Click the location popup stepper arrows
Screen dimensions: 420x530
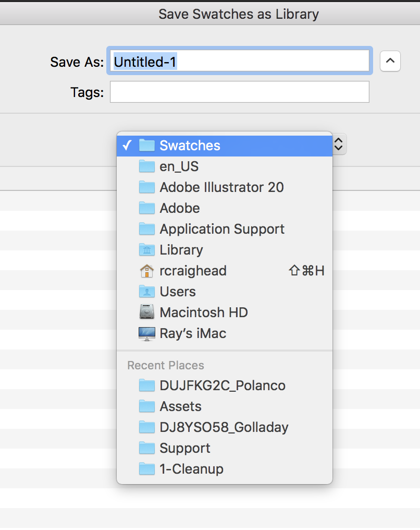339,144
